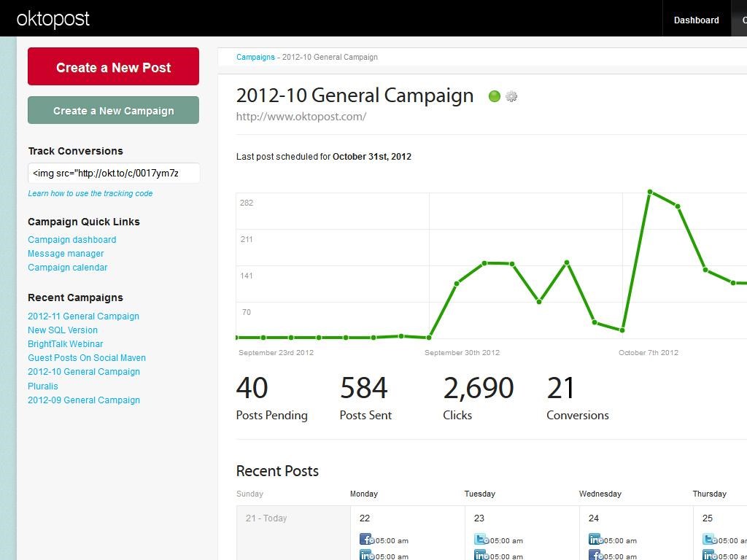Click the 2012-10 General Campaign heading

coord(355,96)
